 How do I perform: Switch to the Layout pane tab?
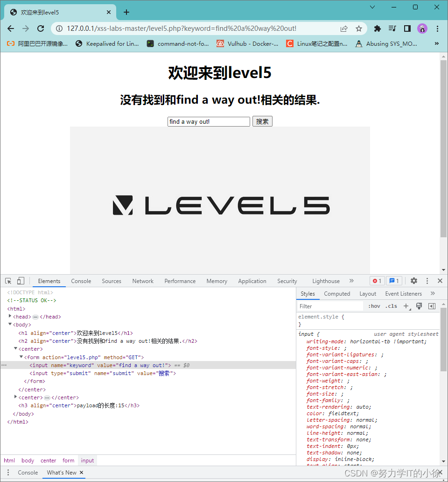(368, 294)
